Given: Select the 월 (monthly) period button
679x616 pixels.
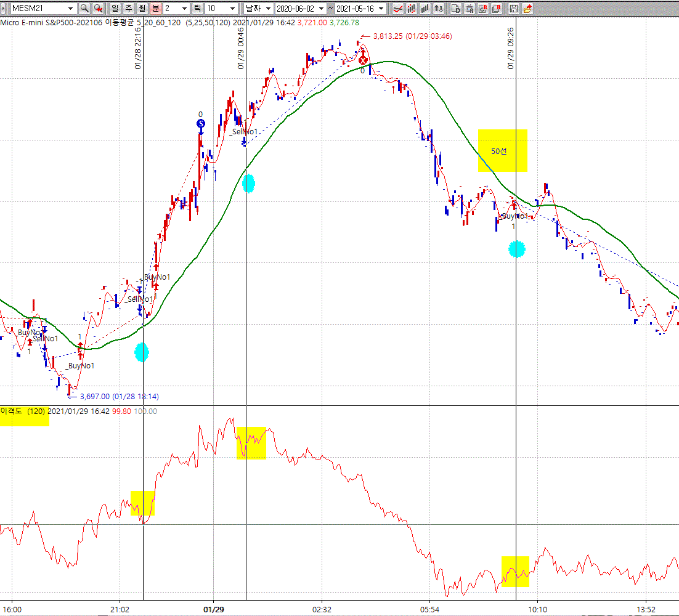Looking at the screenshot, I should [142, 9].
